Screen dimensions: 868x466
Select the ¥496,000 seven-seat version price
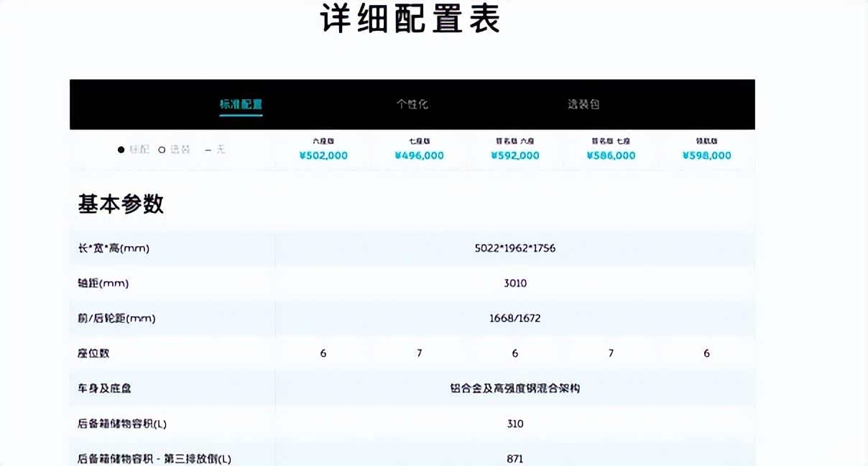pyautogui.click(x=419, y=155)
